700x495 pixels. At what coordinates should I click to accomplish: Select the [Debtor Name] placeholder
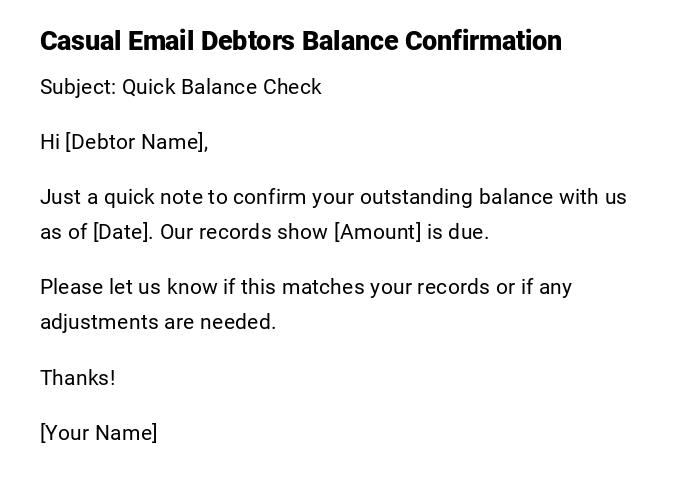click(134, 142)
